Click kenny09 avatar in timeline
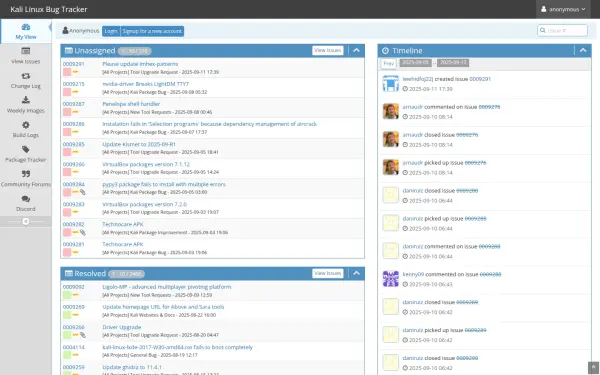Image resolution: width=600 pixels, height=375 pixels. coord(391,279)
